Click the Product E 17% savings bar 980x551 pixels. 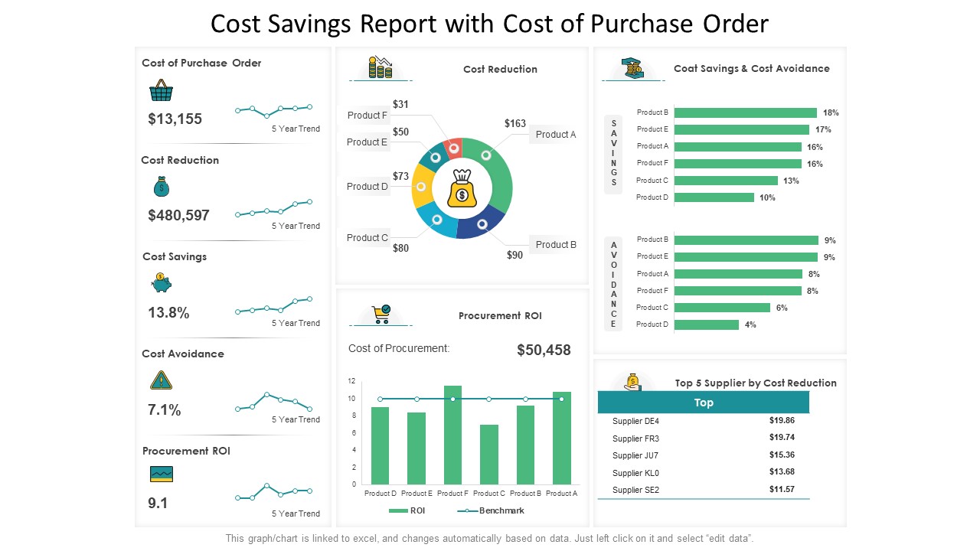[x=742, y=129]
